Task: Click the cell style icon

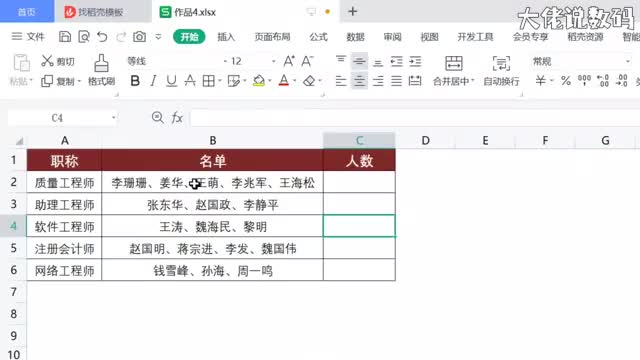Action: pyautogui.click(x=234, y=81)
